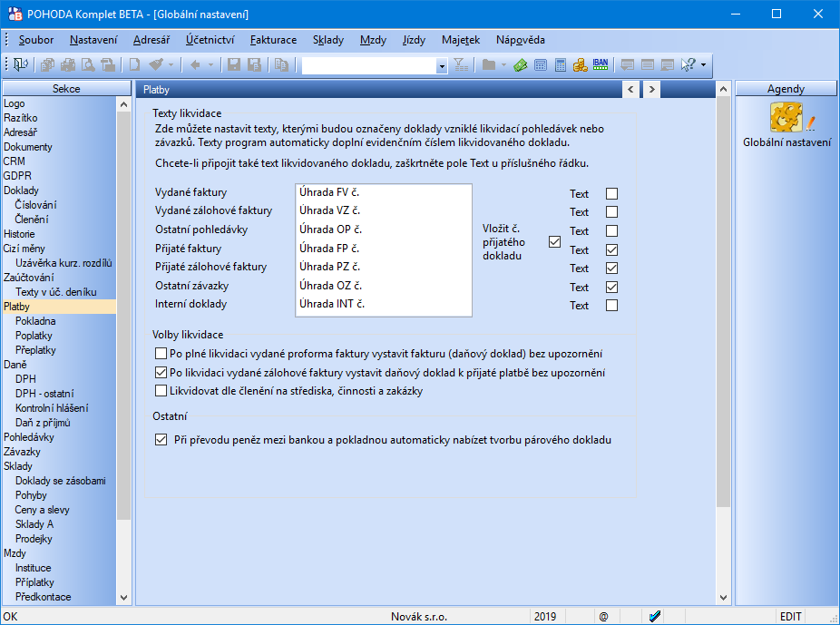Click the back arrow toolbar icon
The image size is (840, 625).
[195, 64]
